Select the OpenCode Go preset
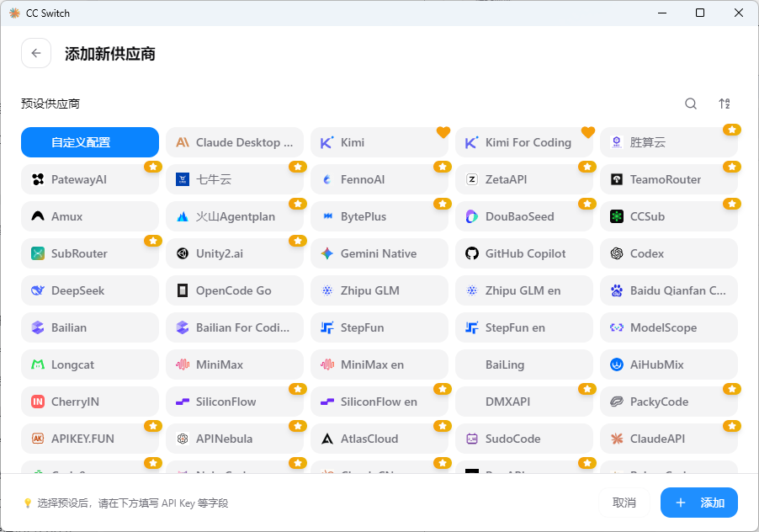The image size is (759, 532). click(235, 290)
